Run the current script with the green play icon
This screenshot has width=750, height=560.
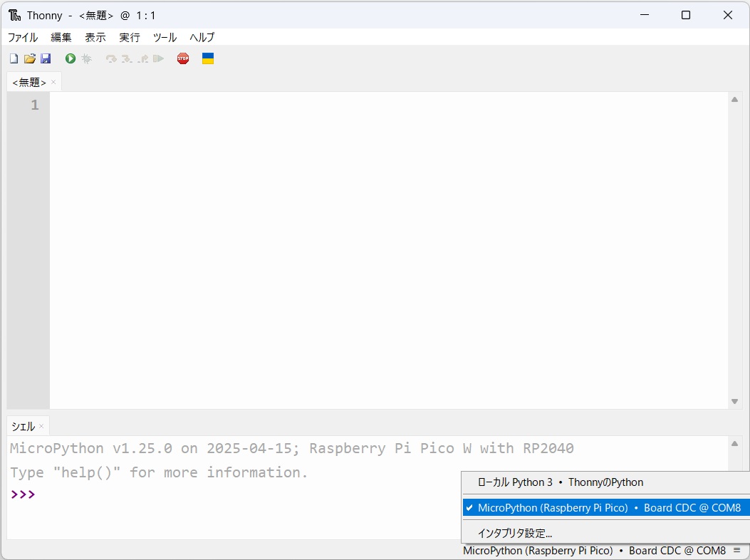point(71,59)
